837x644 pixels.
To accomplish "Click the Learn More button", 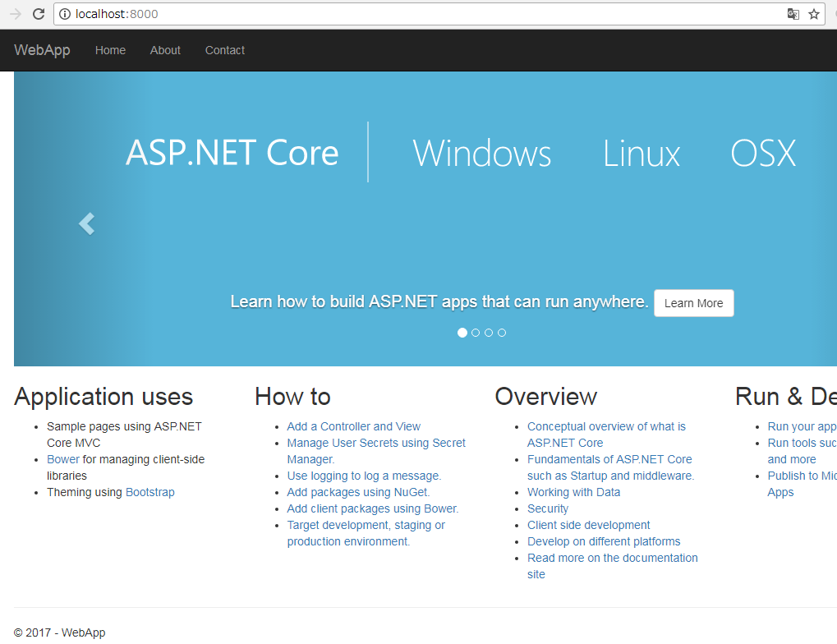I will 693,303.
